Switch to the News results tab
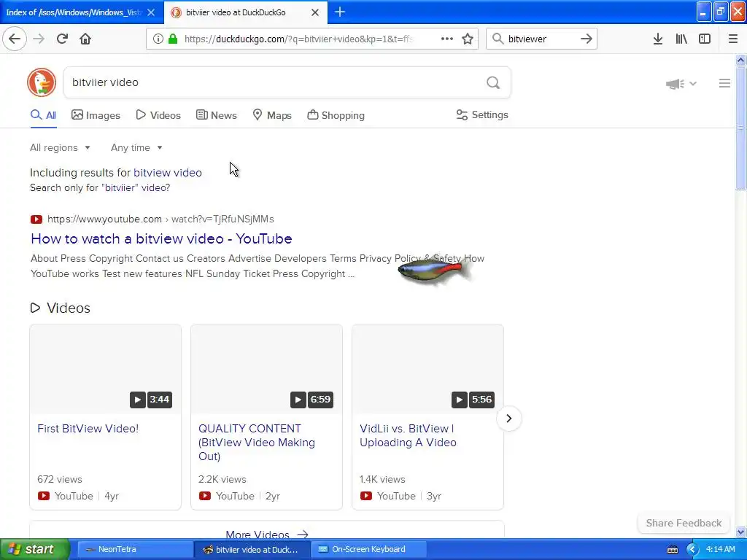 click(x=216, y=115)
